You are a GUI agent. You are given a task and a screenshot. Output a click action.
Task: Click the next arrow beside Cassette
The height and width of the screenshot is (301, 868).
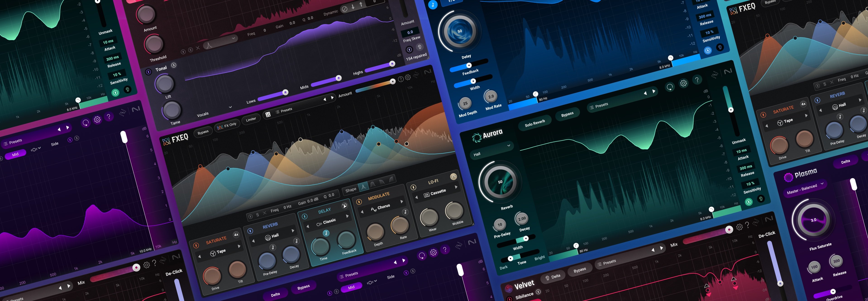456,187
